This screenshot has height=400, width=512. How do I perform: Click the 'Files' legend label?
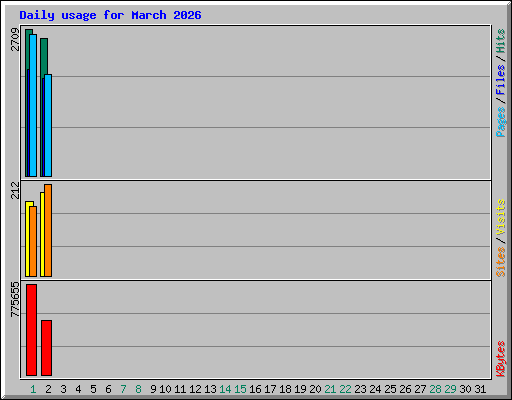point(501,80)
